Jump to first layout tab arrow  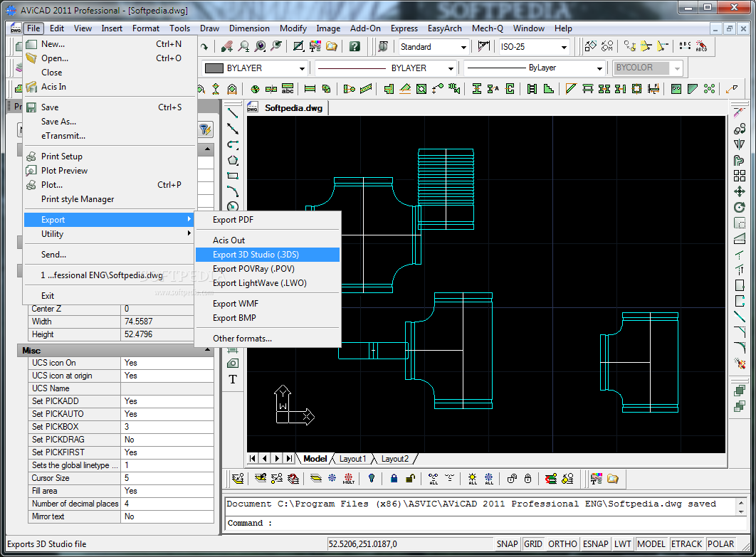[x=253, y=458]
